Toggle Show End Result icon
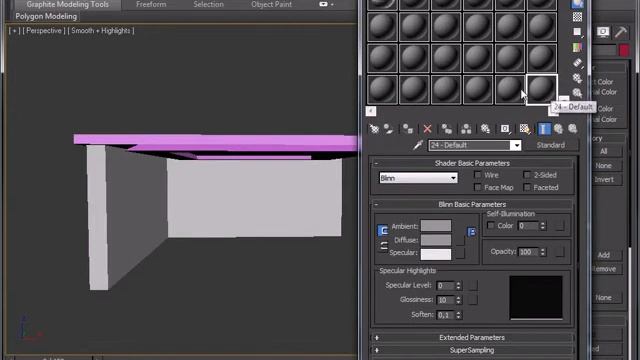Screen dimensions: 640x360 [544, 129]
